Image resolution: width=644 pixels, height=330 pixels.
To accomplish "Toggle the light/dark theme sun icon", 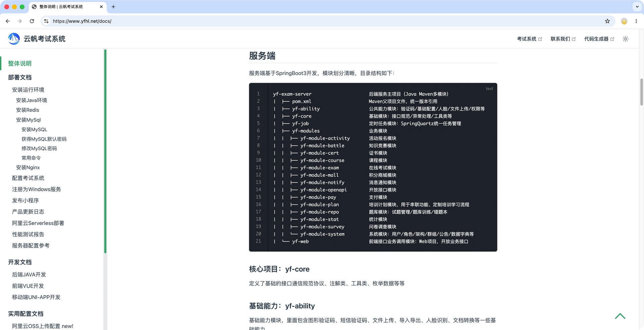I will [x=626, y=39].
